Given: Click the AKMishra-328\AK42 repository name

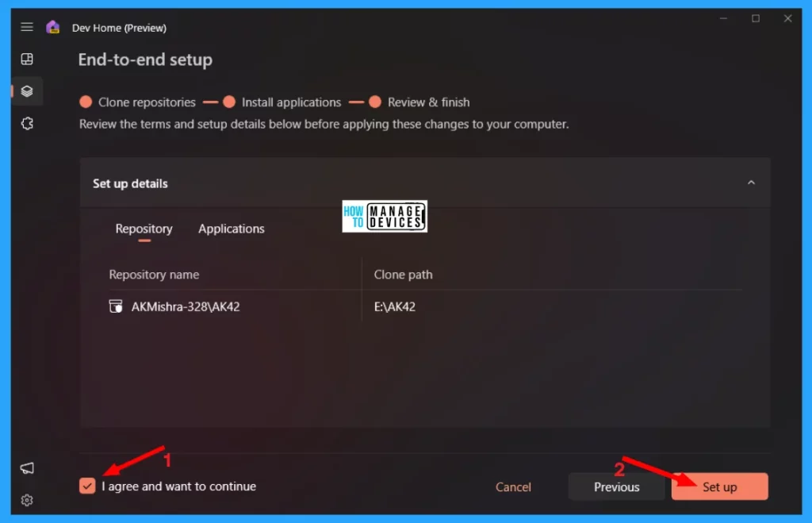Looking at the screenshot, I should tap(186, 307).
